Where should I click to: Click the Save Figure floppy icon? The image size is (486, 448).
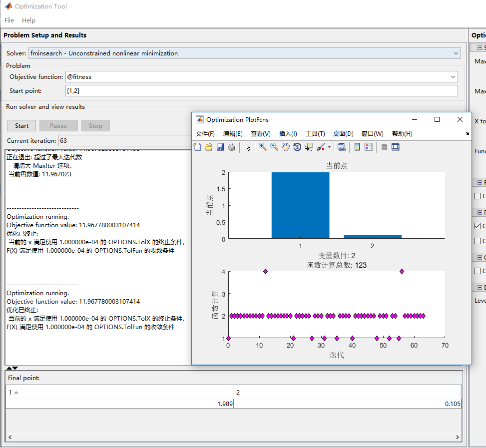point(220,147)
